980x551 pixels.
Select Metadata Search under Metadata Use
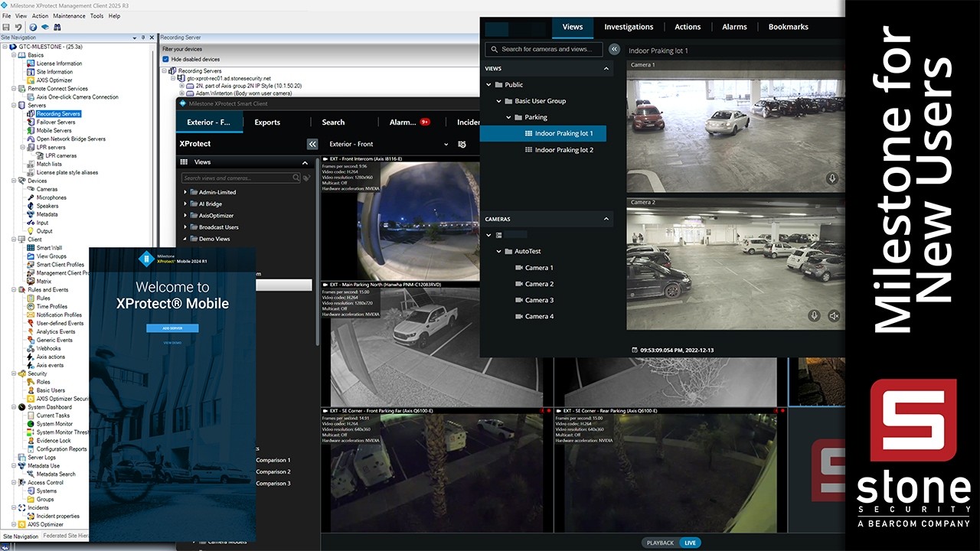(56, 474)
